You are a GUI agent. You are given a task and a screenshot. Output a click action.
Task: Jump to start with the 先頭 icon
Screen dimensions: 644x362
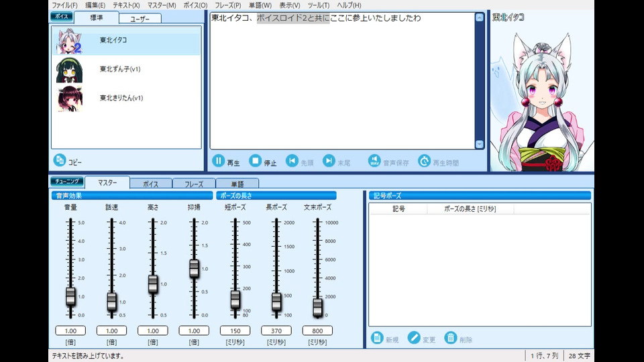292,161
